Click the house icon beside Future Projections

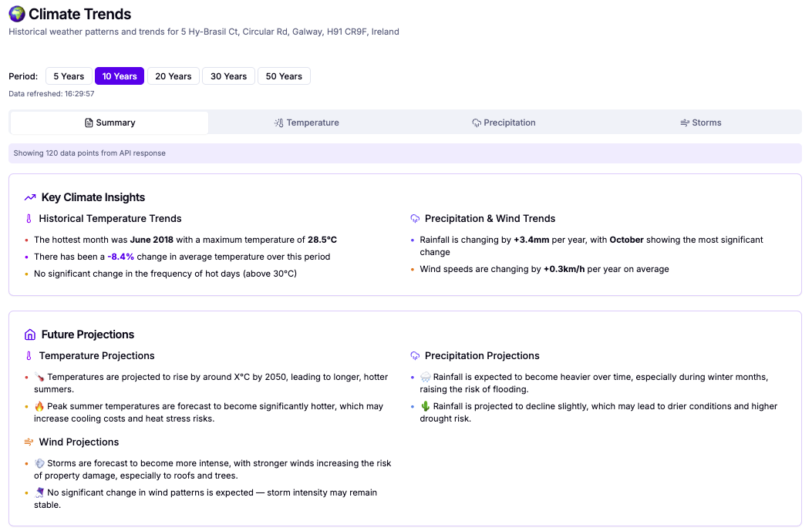(30, 334)
